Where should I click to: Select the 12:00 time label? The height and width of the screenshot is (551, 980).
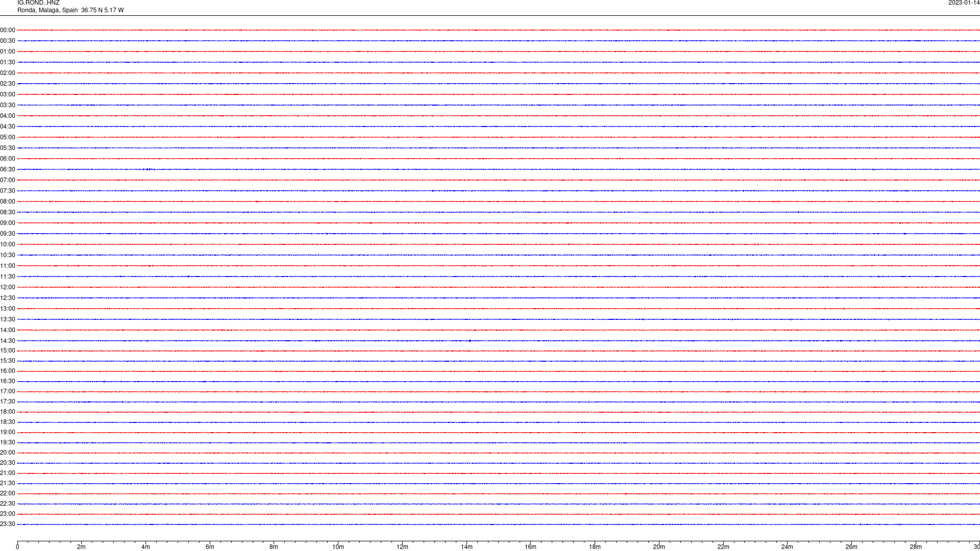point(8,287)
